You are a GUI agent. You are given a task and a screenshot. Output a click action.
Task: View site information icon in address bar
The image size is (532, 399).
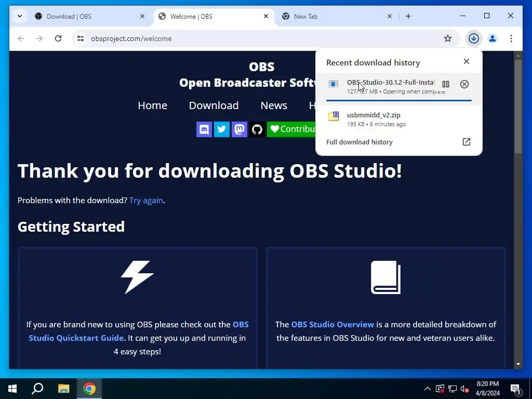(x=81, y=38)
